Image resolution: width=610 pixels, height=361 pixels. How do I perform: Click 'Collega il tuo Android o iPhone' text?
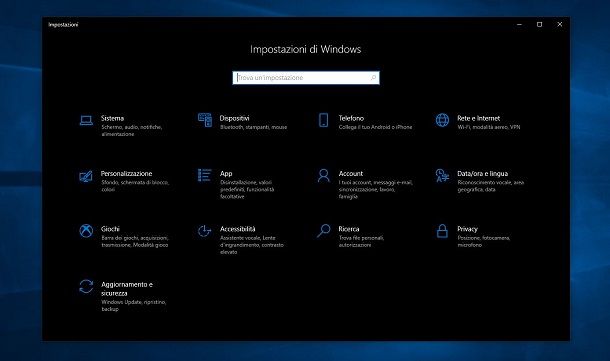375,127
